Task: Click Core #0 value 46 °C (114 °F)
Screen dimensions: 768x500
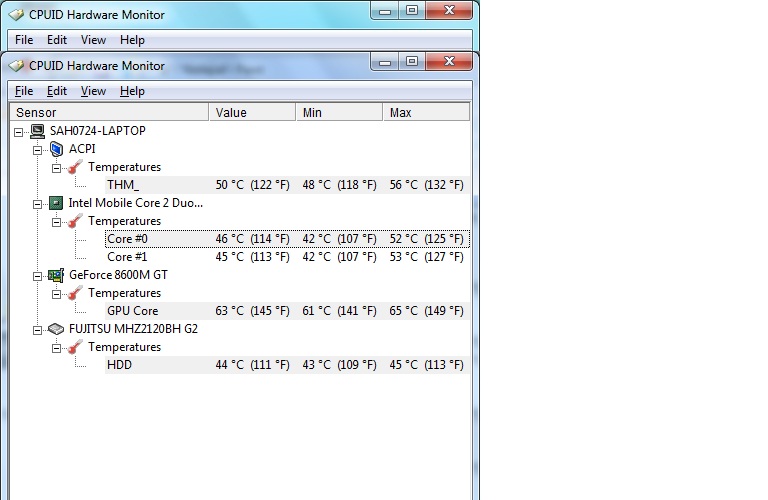Action: coord(252,239)
